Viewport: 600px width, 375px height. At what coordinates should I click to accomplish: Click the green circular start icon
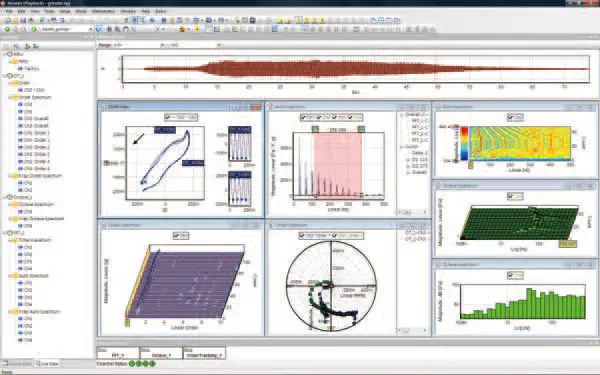7,29
